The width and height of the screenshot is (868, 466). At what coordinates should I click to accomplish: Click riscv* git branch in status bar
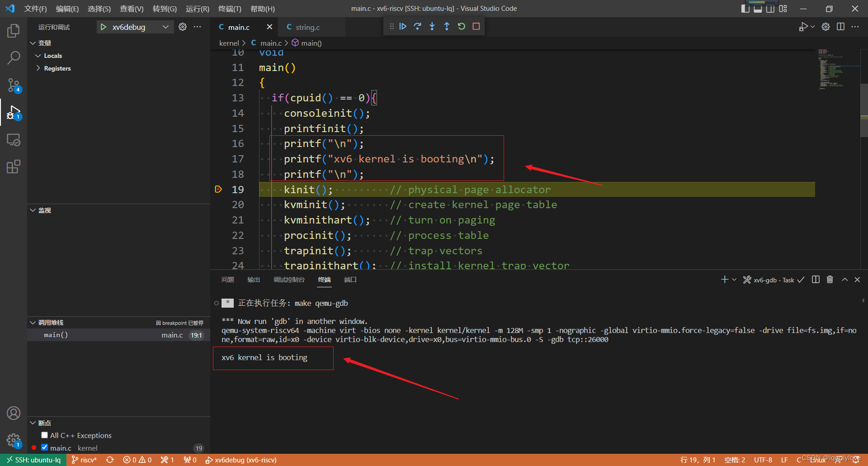tap(84, 460)
